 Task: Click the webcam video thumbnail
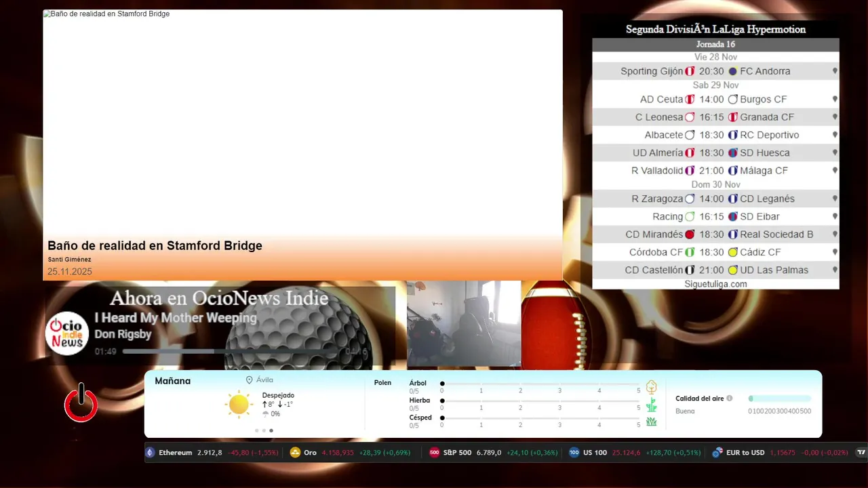click(464, 324)
